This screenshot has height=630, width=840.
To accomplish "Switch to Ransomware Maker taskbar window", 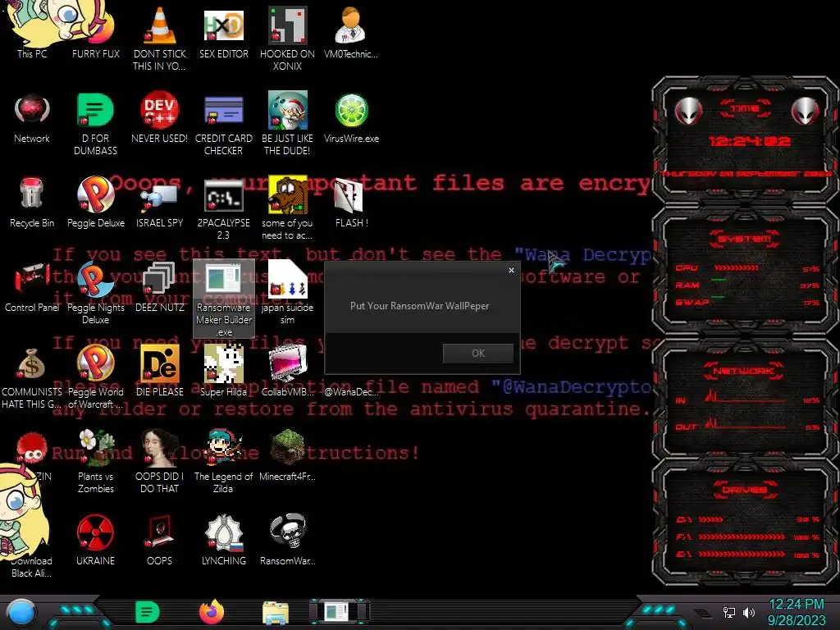I will (x=339, y=612).
